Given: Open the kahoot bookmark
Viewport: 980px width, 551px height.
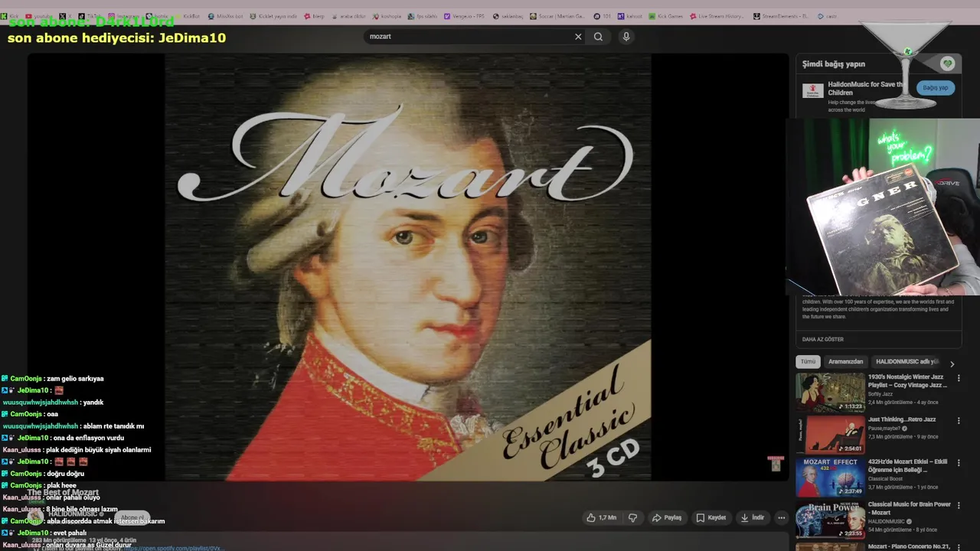Looking at the screenshot, I should [x=630, y=16].
